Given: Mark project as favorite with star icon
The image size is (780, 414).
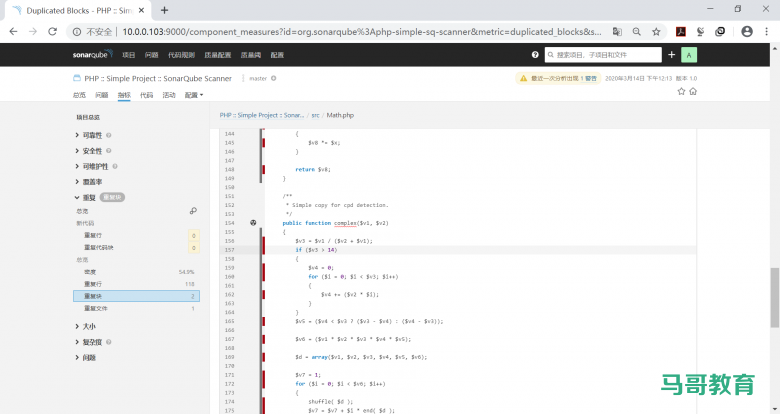Looking at the screenshot, I should [x=682, y=91].
